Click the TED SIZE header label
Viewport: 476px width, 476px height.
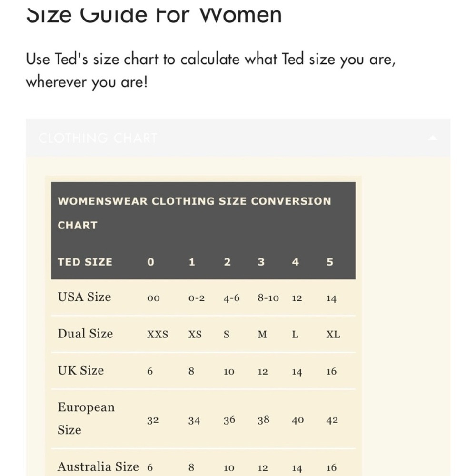click(x=85, y=262)
